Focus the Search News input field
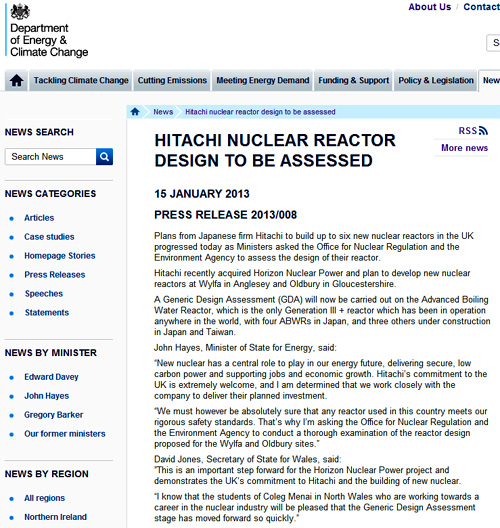This screenshot has width=500, height=528. point(51,157)
